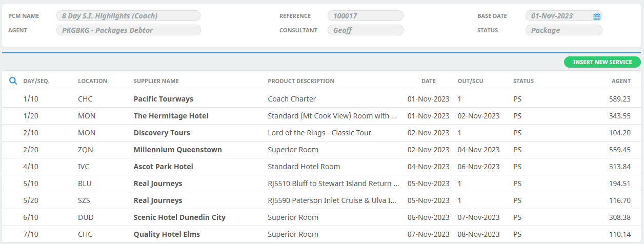Click the Product Description column header
This screenshot has height=244, width=644.
click(x=301, y=81)
